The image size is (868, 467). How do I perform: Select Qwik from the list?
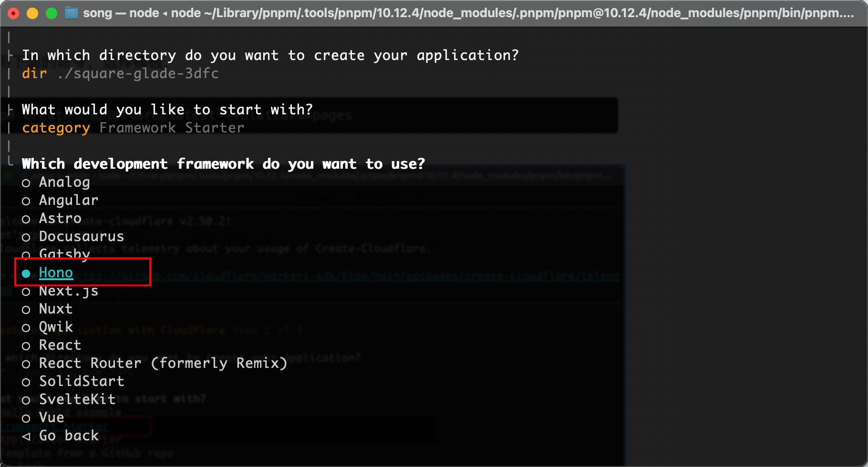coord(56,327)
